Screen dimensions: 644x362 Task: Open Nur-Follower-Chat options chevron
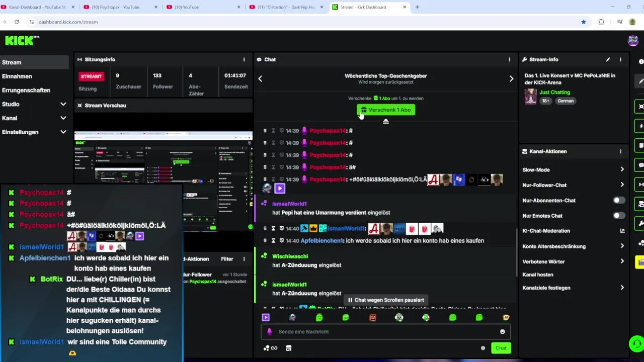click(622, 185)
